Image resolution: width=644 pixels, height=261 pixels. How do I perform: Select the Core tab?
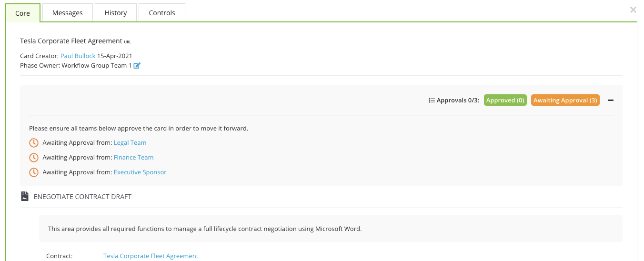click(x=23, y=13)
